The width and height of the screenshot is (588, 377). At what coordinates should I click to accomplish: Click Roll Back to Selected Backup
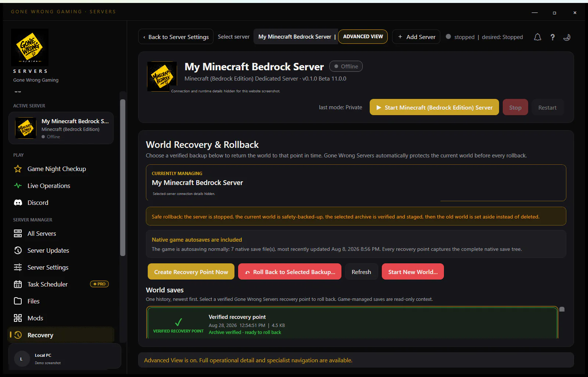[x=290, y=272]
